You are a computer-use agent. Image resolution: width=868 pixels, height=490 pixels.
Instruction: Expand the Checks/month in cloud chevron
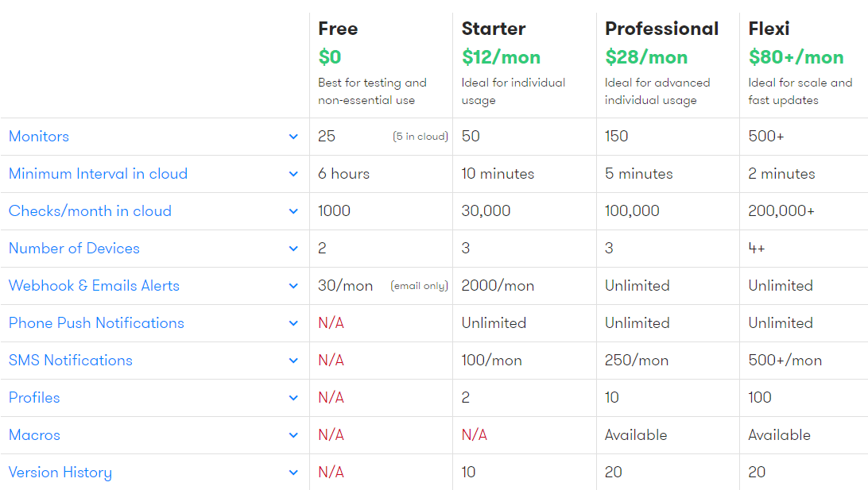(293, 211)
